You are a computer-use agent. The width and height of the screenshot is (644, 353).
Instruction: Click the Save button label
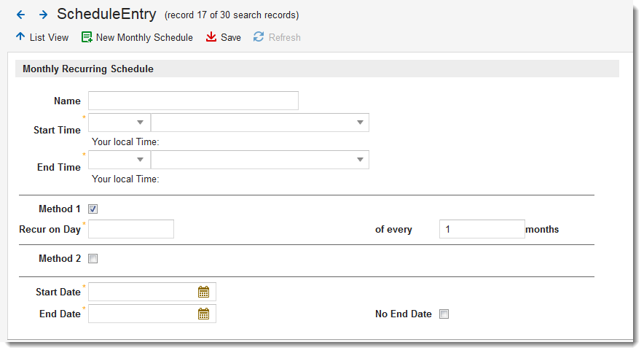point(231,37)
